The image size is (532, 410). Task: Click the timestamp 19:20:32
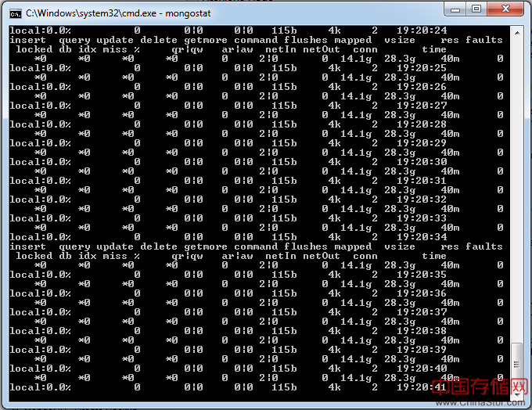pos(422,200)
